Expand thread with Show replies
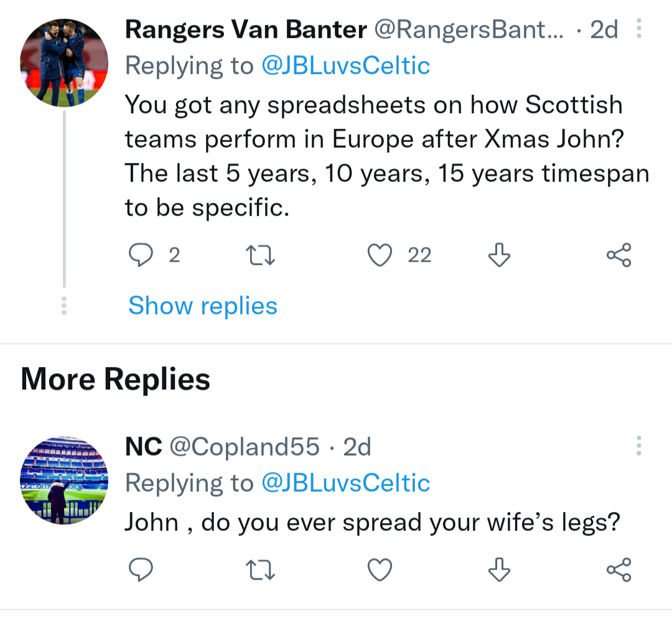The height and width of the screenshot is (637, 672). coord(203,305)
